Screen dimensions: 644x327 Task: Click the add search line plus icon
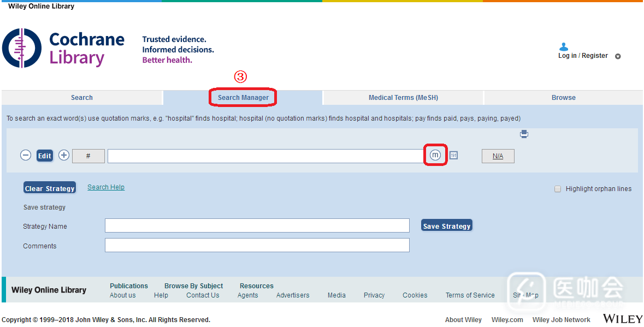click(x=64, y=155)
